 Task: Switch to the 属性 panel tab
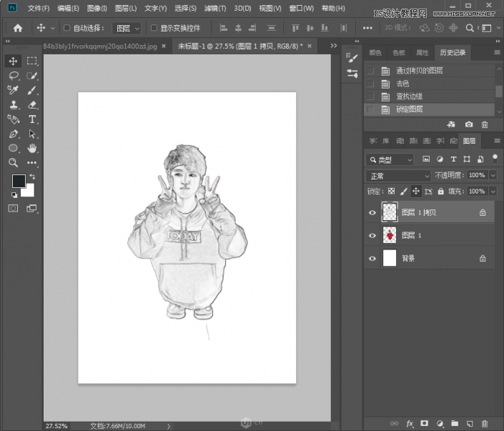423,52
